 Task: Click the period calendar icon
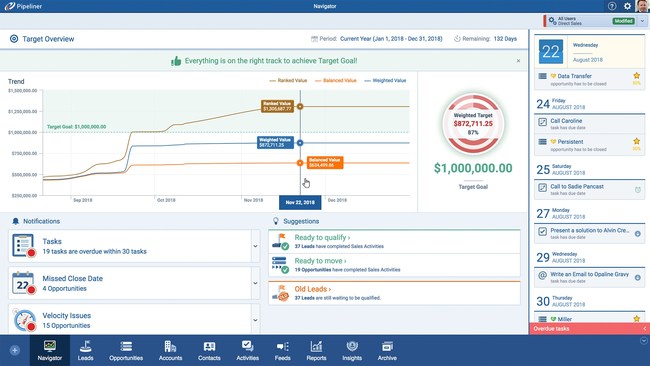[x=314, y=39]
